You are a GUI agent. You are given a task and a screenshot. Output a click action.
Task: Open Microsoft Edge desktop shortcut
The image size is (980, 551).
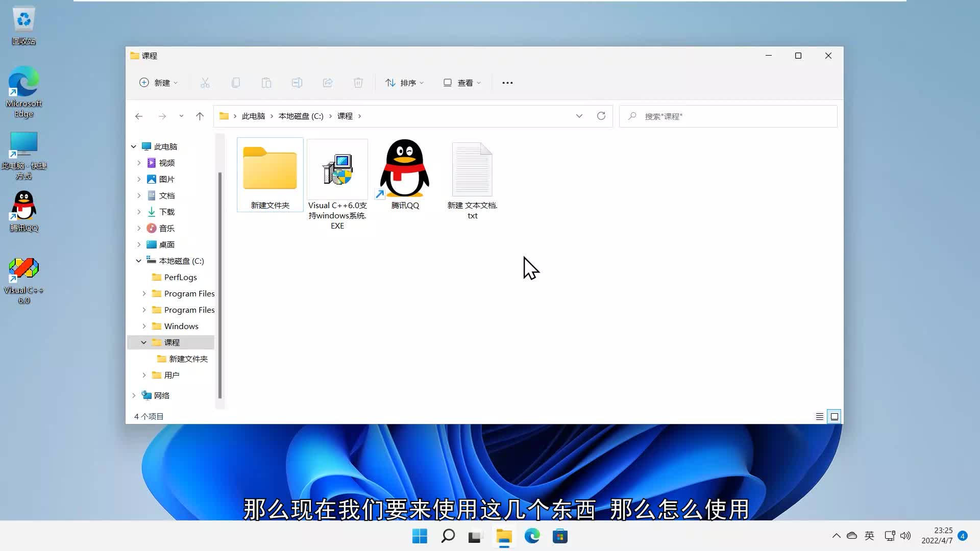[x=24, y=92]
